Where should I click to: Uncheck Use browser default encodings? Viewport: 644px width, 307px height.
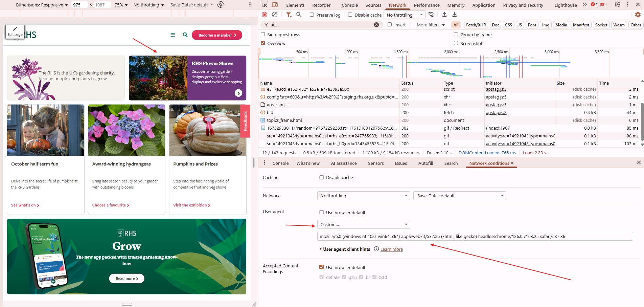(322, 267)
